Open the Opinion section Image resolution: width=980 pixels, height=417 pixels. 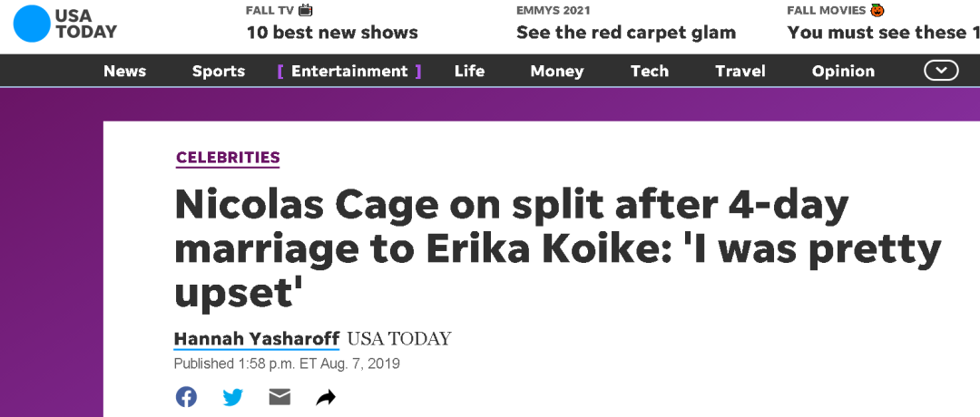pyautogui.click(x=843, y=72)
